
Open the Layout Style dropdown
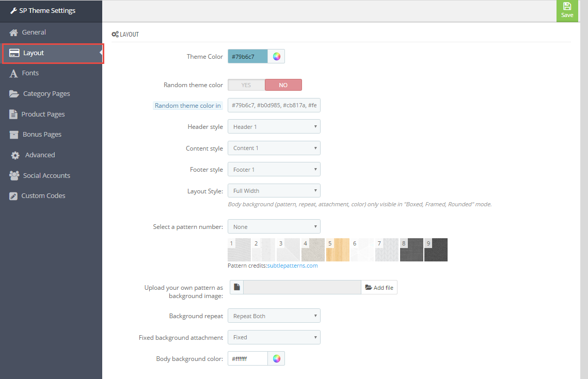tap(274, 191)
